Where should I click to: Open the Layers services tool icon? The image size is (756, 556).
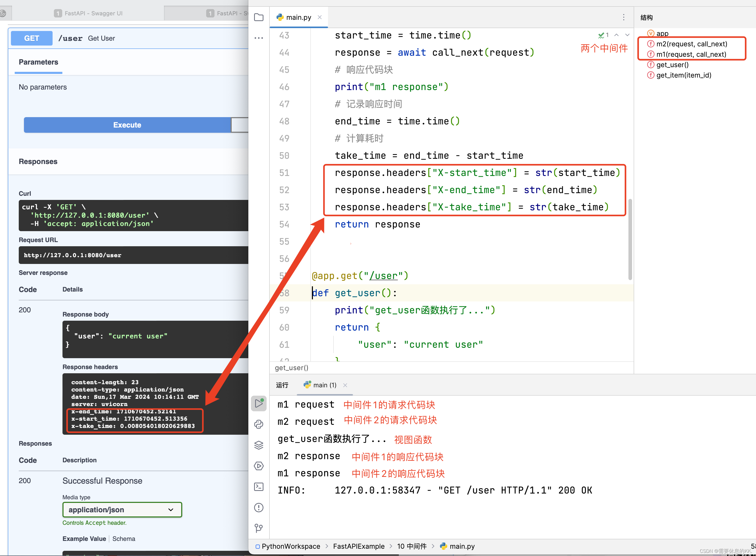click(x=259, y=445)
